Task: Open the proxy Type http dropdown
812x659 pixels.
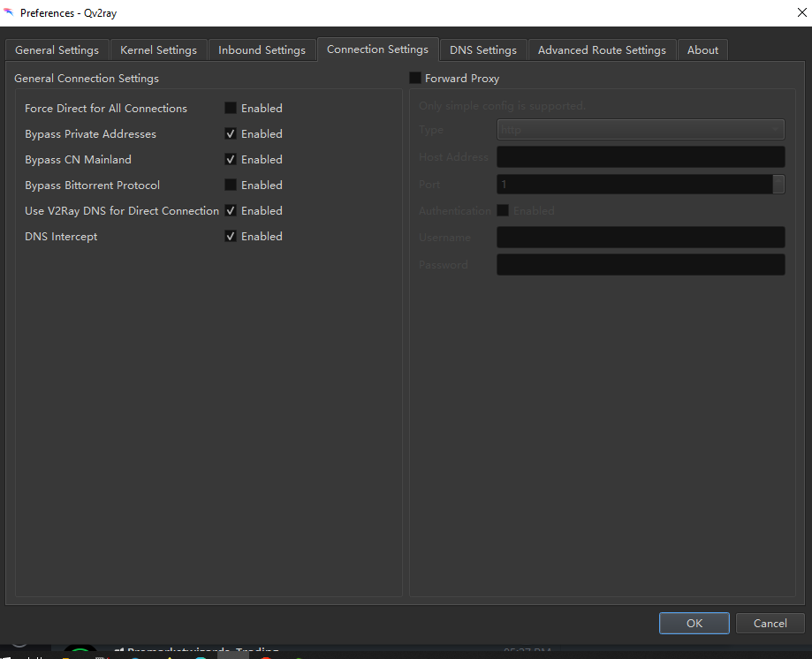Action: (x=641, y=130)
